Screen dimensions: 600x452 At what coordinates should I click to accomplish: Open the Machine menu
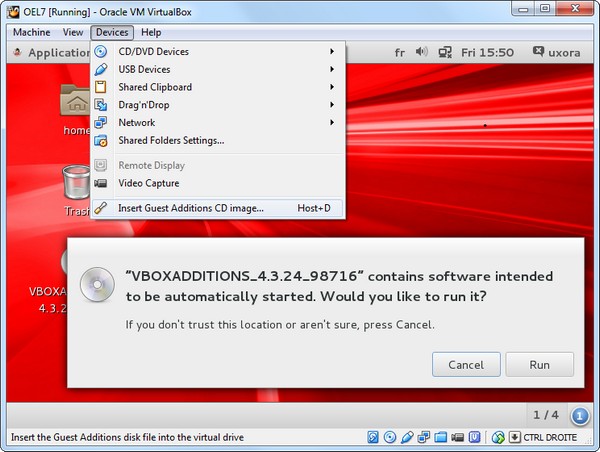pyautogui.click(x=32, y=32)
